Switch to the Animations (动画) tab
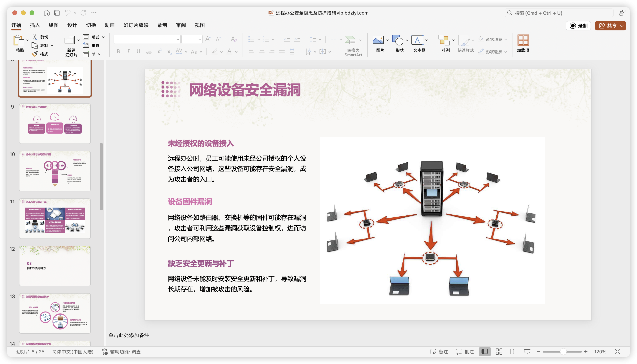 coord(109,25)
